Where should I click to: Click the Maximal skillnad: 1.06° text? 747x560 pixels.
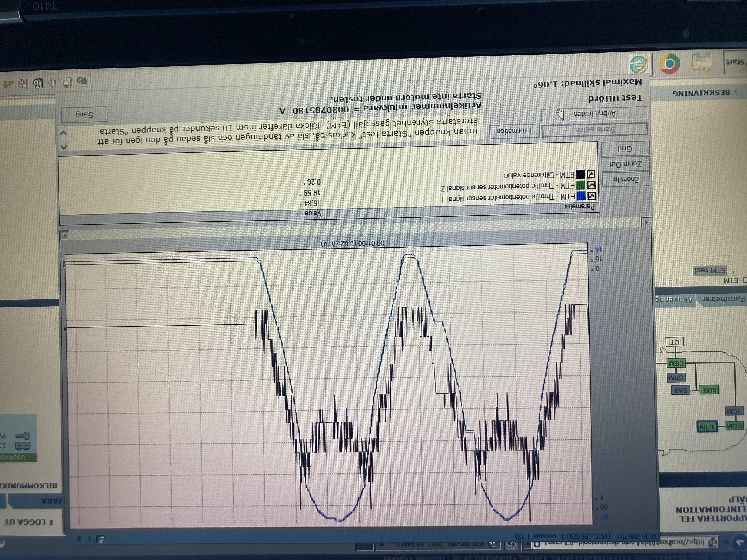click(588, 83)
